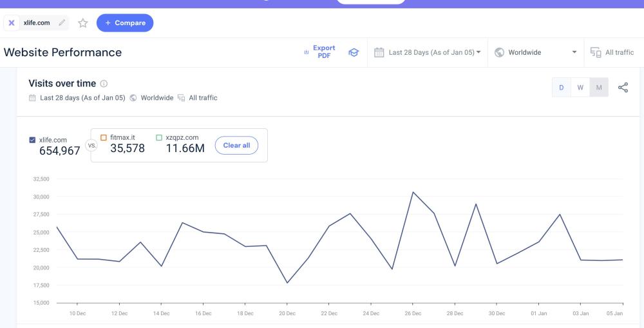Expand the Worldwide country dropdown arrow
Screen dimensions: 644x328
574,52
